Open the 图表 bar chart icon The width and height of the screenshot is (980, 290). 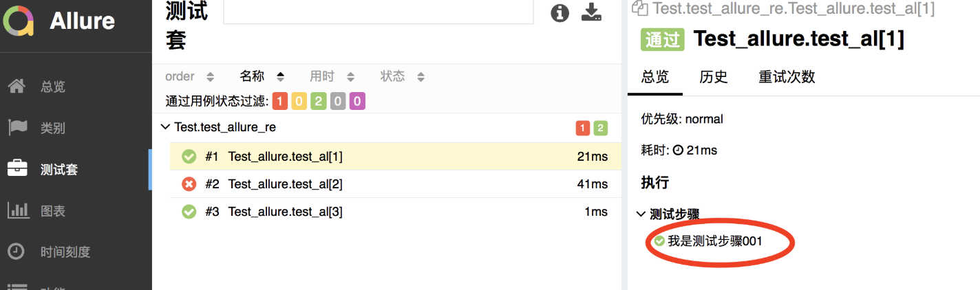(x=17, y=210)
